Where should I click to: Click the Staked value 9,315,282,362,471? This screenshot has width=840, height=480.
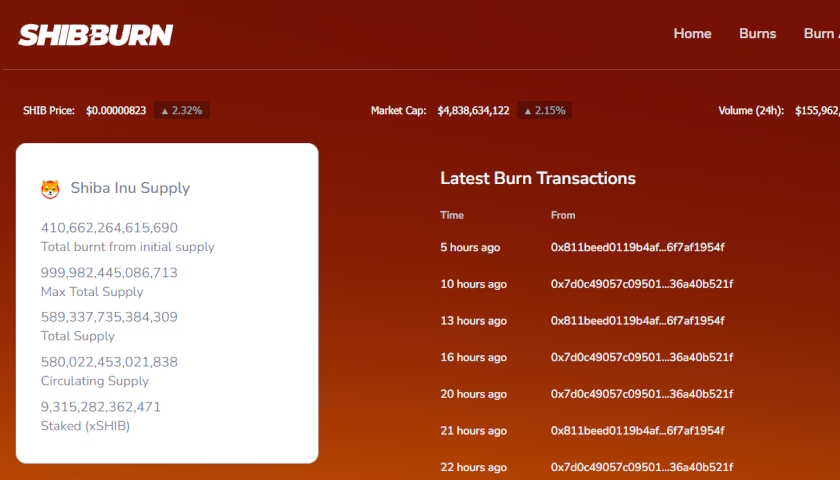click(x=101, y=407)
